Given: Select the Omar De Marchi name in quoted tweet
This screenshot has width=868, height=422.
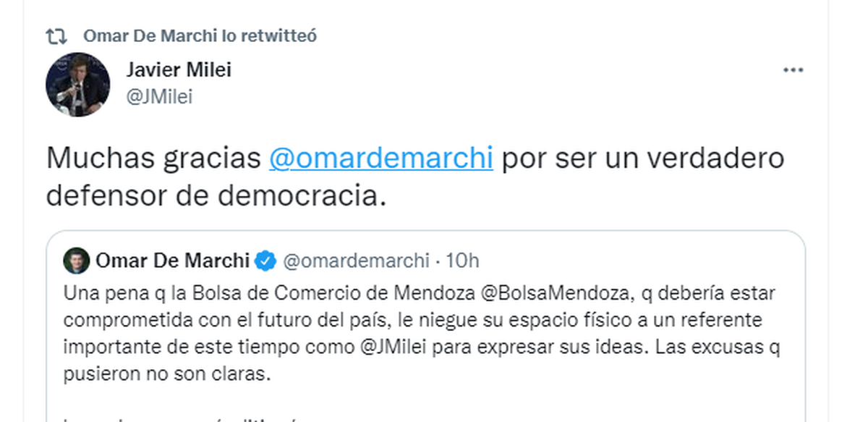Looking at the screenshot, I should pyautogui.click(x=172, y=261).
